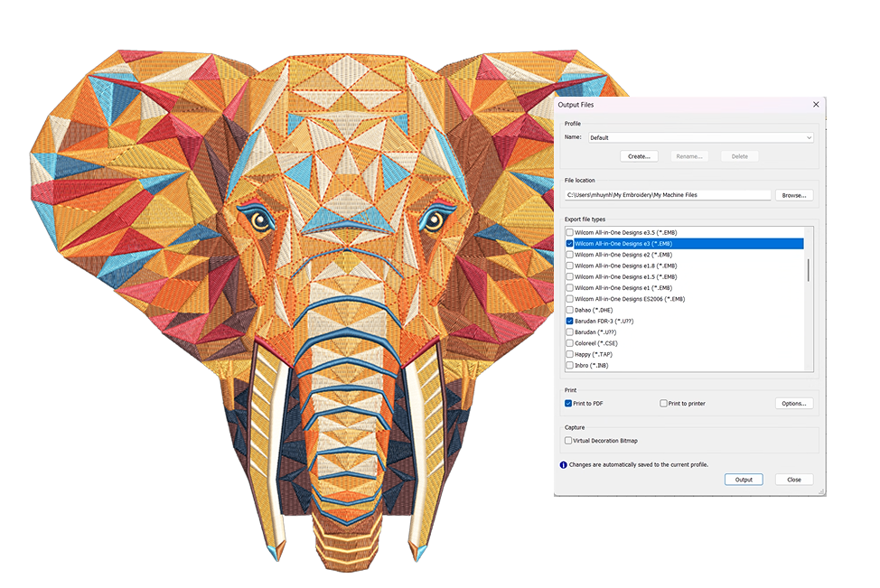Enable Wilcom All-in-One Designs e3.5 checkbox

click(569, 233)
